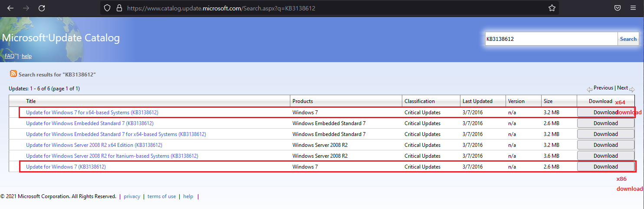
Task: Click the Previous page arrow icon
Action: [589, 89]
